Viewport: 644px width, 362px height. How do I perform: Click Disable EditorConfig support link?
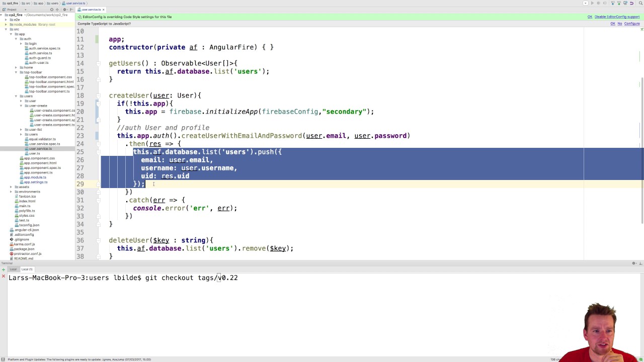click(617, 17)
